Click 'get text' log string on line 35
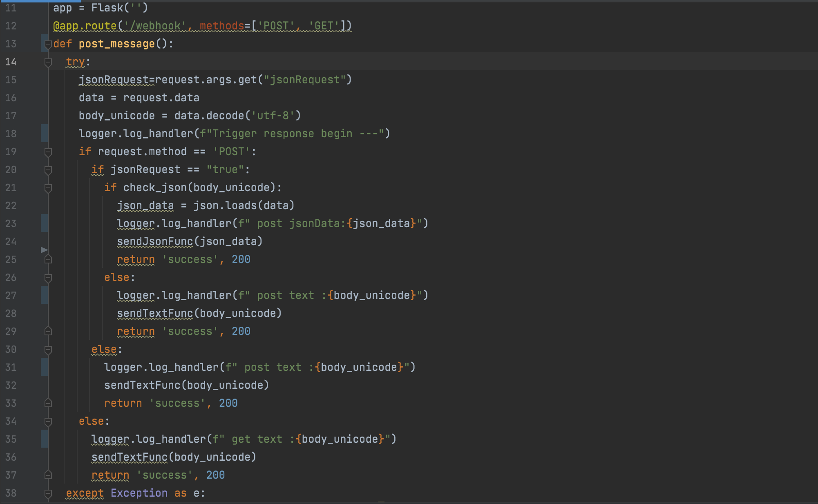This screenshot has height=504, width=818. 257,439
